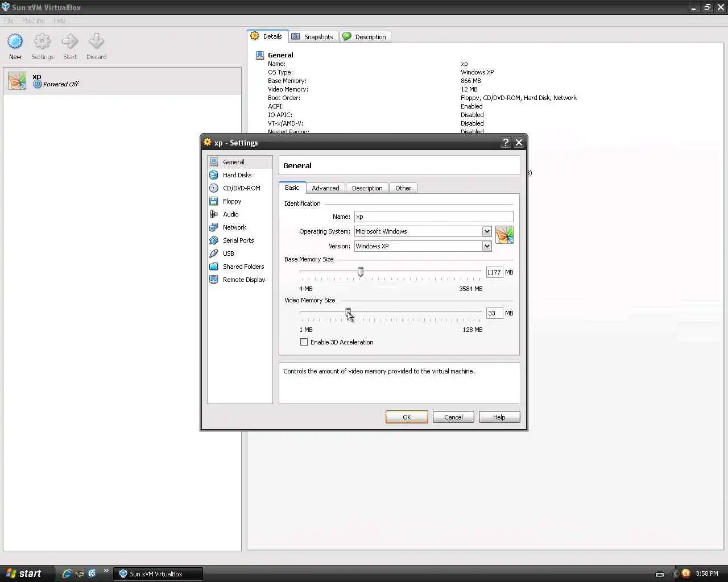Open the Snapshots tab in main window
The width and height of the screenshot is (728, 582).
313,37
